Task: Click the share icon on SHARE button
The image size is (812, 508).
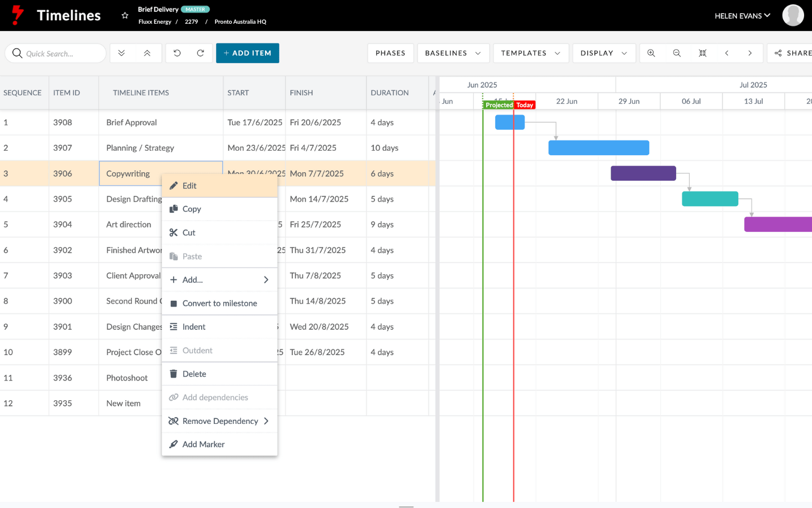Action: pos(778,53)
